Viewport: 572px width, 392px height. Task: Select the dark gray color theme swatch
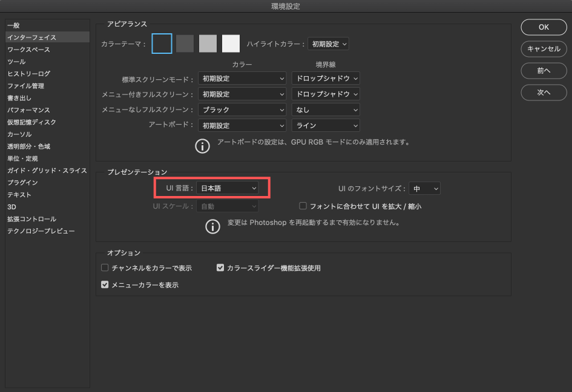(185, 44)
